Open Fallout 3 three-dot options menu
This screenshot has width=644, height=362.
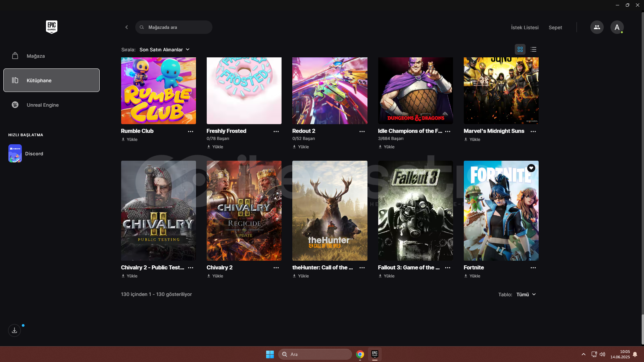point(448,268)
